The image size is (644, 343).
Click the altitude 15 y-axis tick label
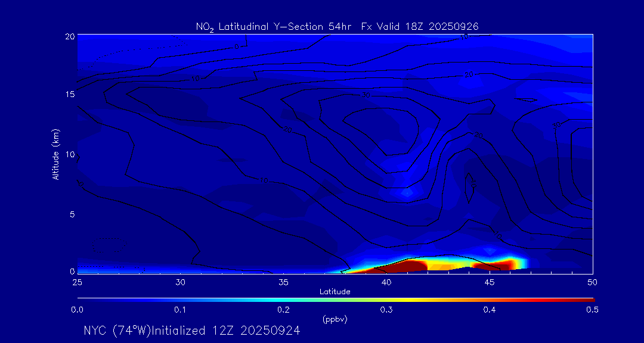point(69,95)
